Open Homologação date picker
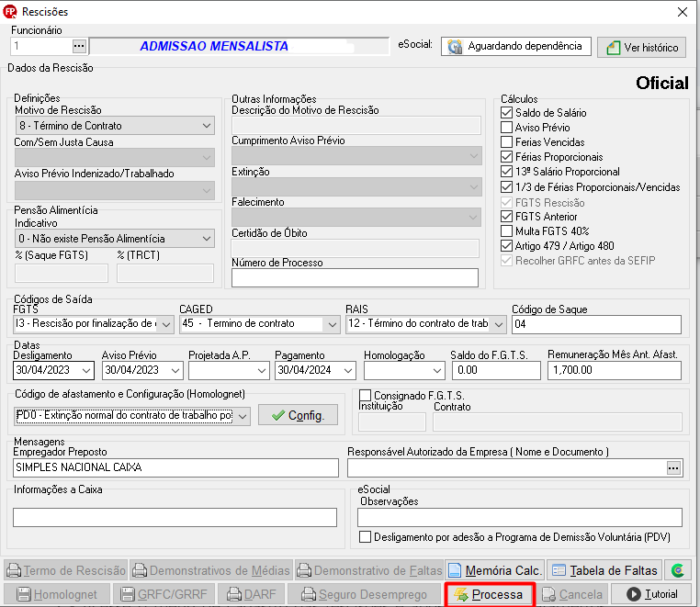Screen dimensions: 700x607 pyautogui.click(x=437, y=370)
